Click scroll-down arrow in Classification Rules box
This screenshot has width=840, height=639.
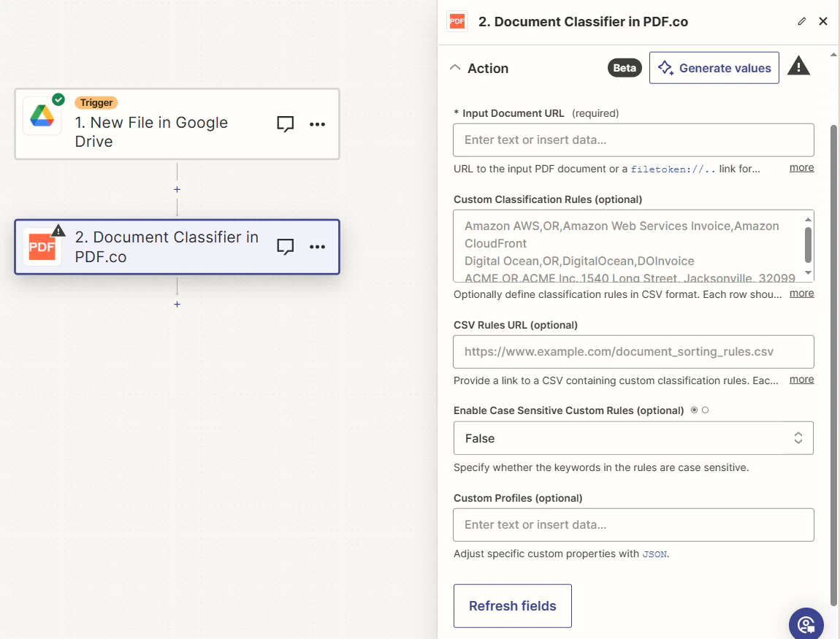point(808,272)
